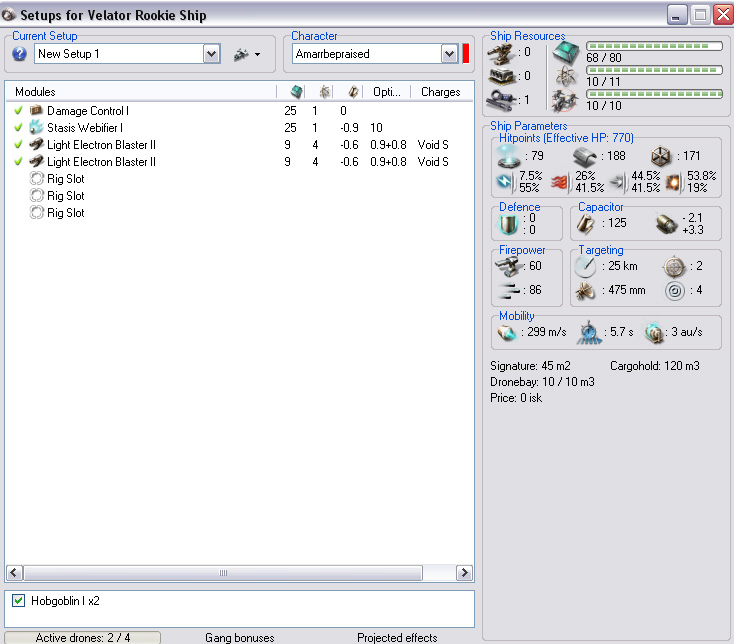
Task: Click the red character skill indicator swatch
Action: (466, 53)
